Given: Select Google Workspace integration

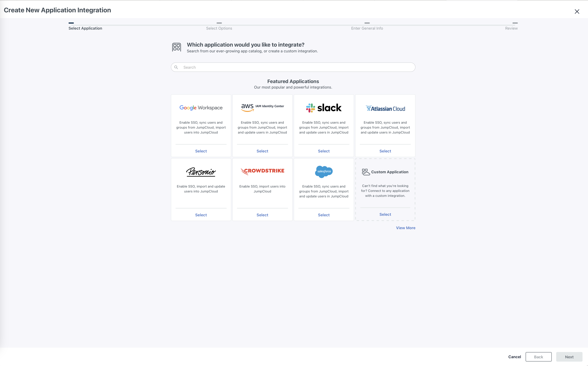Looking at the screenshot, I should 201,151.
